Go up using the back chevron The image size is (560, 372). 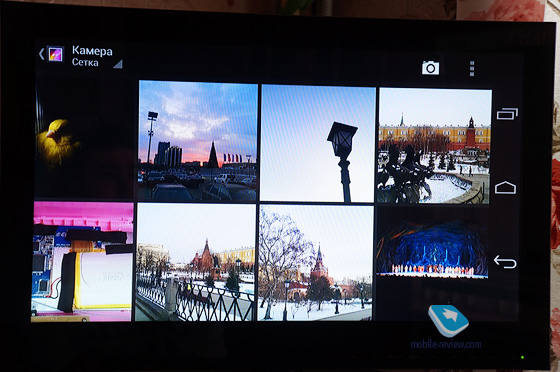tap(41, 54)
